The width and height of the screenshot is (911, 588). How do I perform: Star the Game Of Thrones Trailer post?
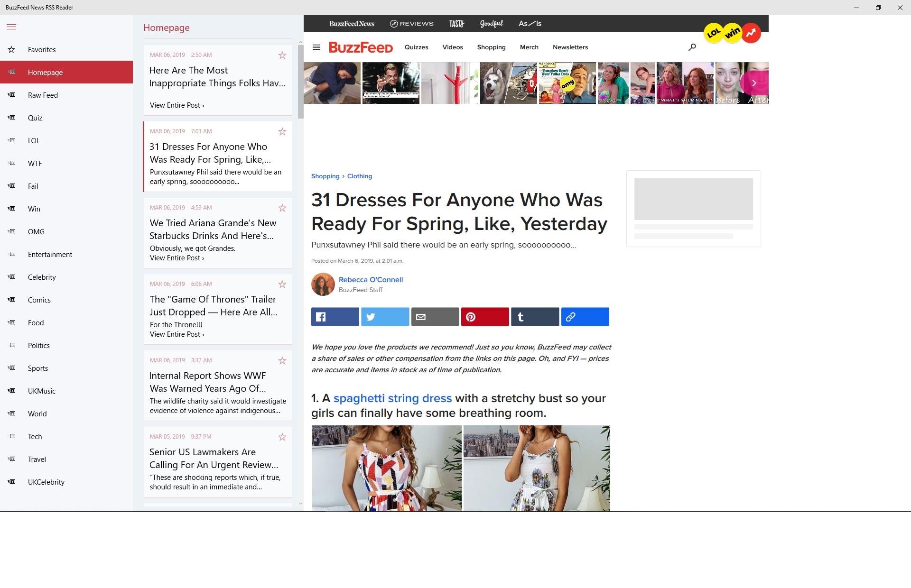pyautogui.click(x=282, y=284)
